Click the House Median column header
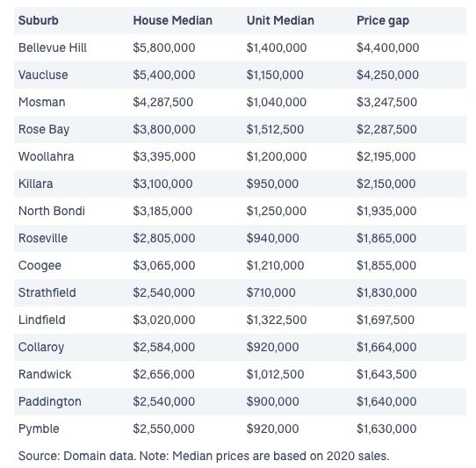476x468 pixels. [172, 21]
